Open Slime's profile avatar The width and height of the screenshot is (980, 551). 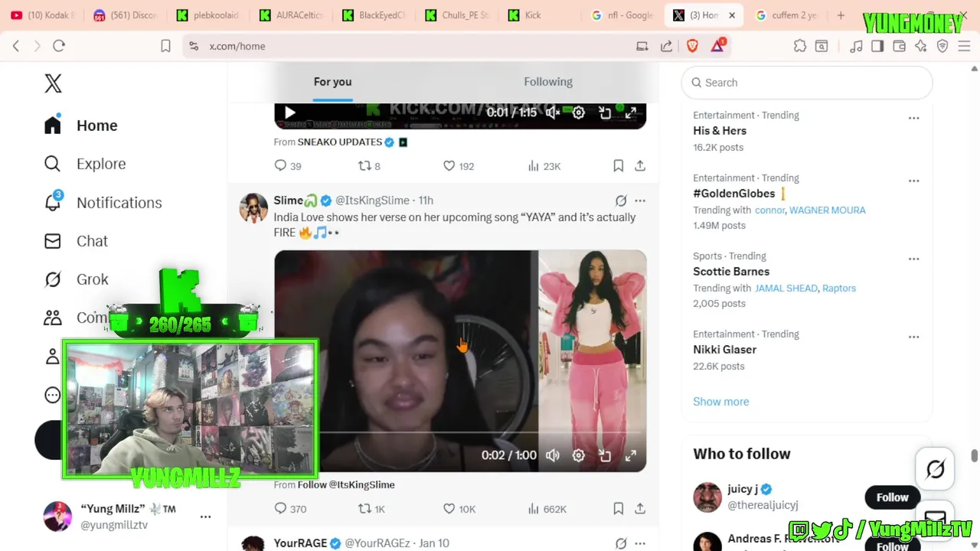pos(253,207)
